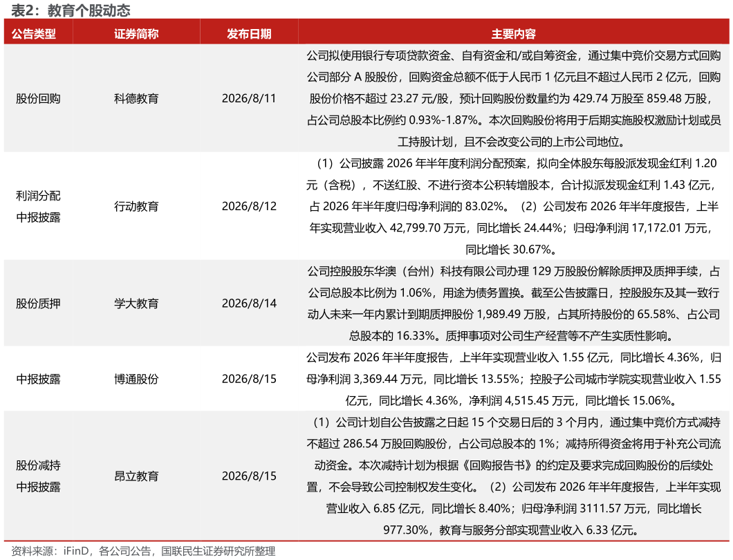Screen dimensions: 733x560
Task: Select the 公告类型 column header
Action: [34, 34]
